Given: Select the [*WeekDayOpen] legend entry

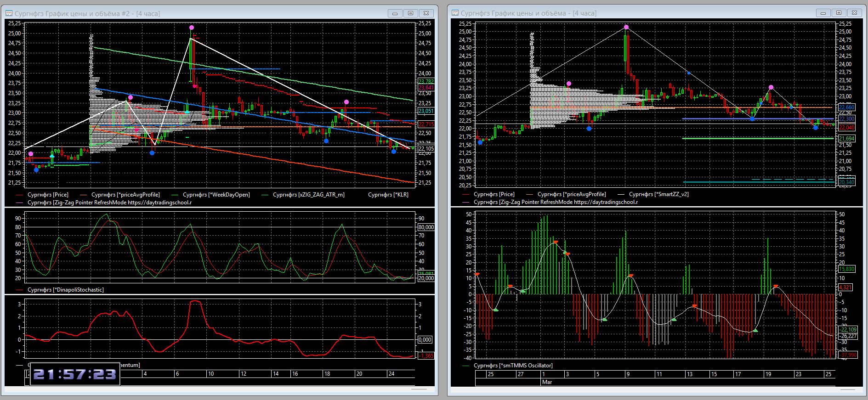Looking at the screenshot, I should coord(216,195).
